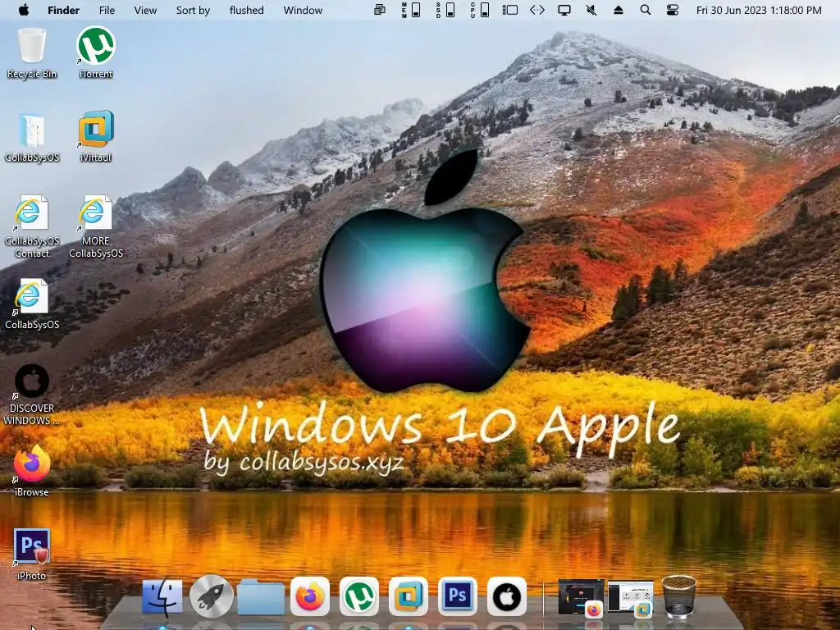Viewport: 840px width, 630px height.
Task: Click the SSD usage indicator
Action: [x=445, y=10]
